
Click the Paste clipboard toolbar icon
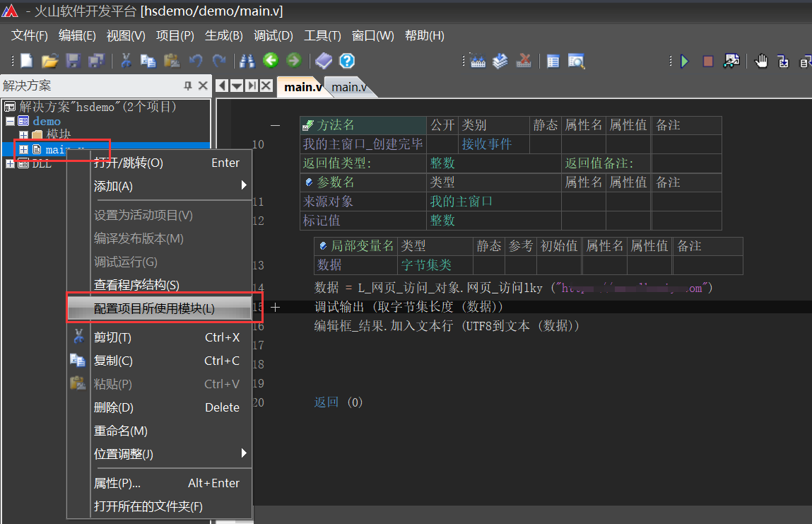coord(172,61)
